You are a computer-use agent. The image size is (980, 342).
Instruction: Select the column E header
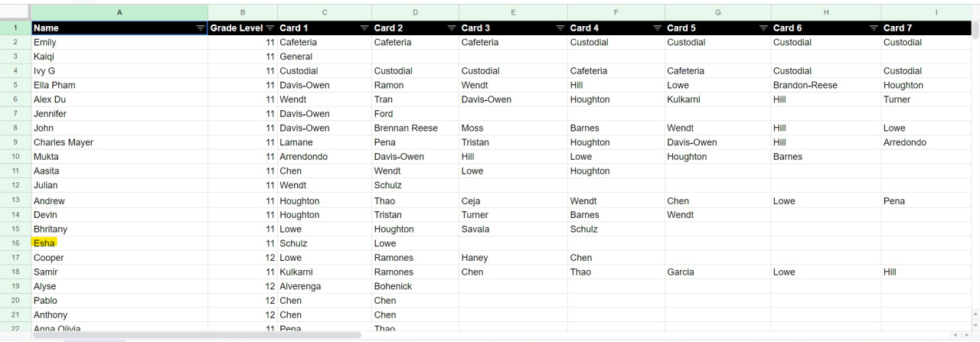(x=513, y=12)
